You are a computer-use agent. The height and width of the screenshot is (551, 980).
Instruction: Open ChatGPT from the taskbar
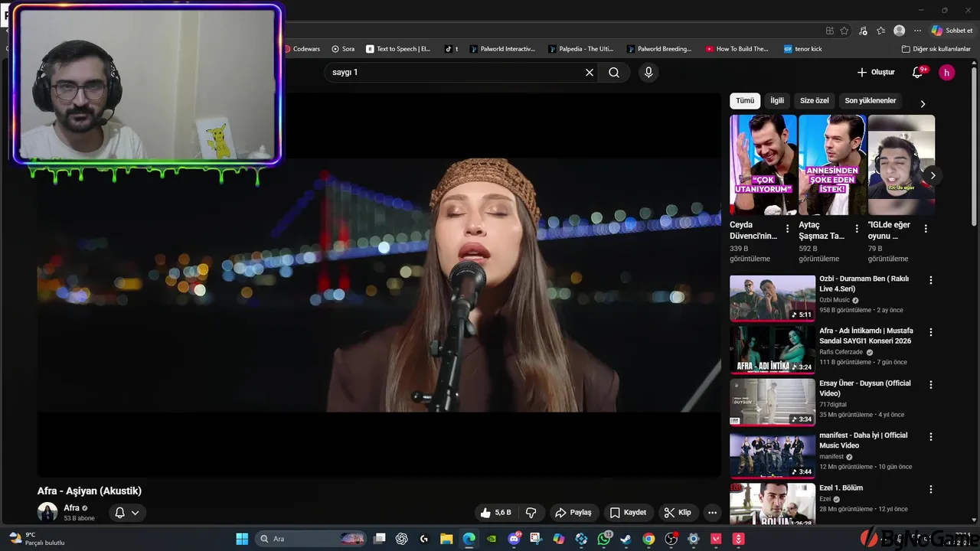402,539
